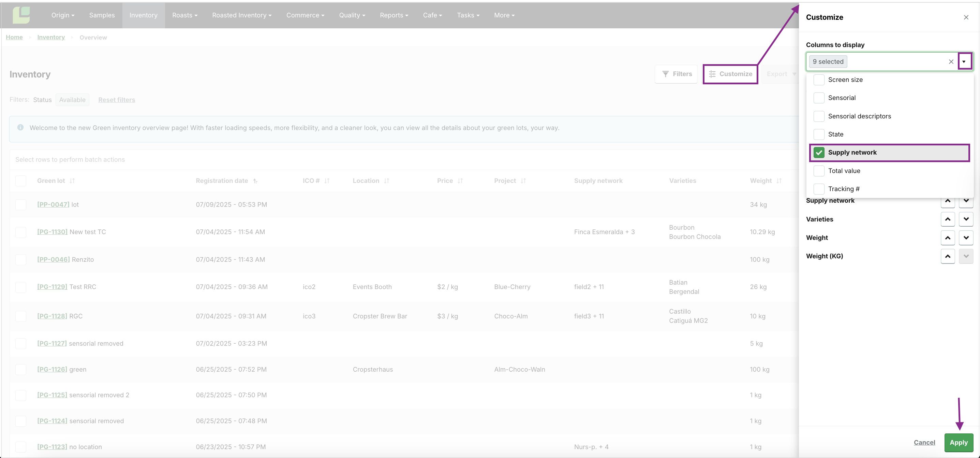The height and width of the screenshot is (458, 980).
Task: Toggle the select-all rows checkbox
Action: click(x=20, y=181)
